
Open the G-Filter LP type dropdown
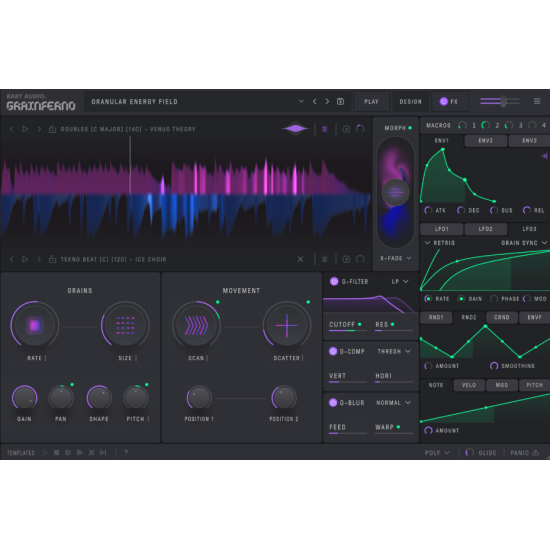tap(400, 281)
